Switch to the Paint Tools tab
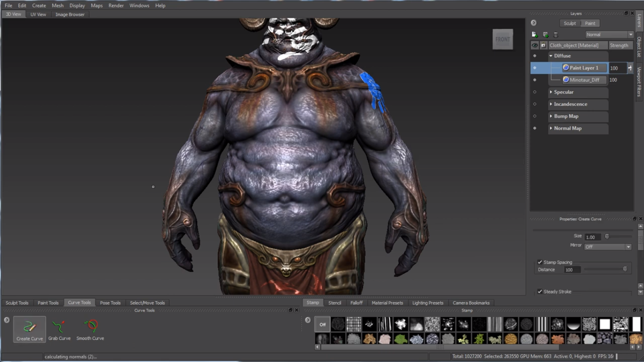The width and height of the screenshot is (644, 362). [48, 303]
